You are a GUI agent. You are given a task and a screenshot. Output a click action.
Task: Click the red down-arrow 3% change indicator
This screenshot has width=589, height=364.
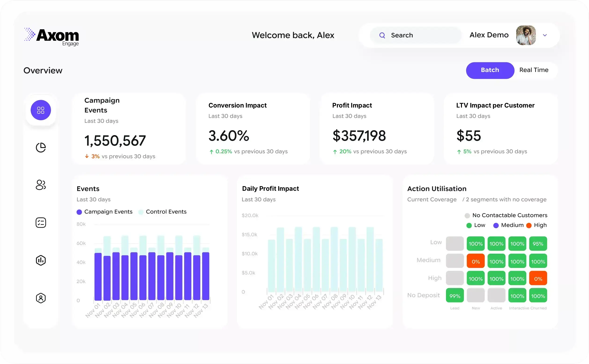[x=92, y=156]
